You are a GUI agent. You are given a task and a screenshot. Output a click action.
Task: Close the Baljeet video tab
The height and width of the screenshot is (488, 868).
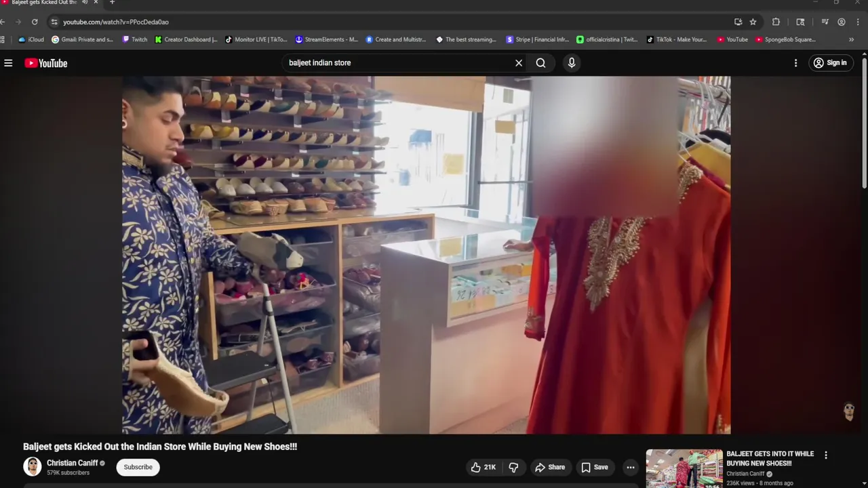[x=96, y=3]
